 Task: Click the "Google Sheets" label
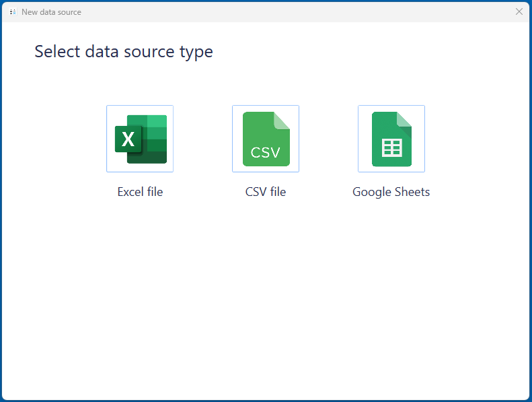tap(391, 192)
